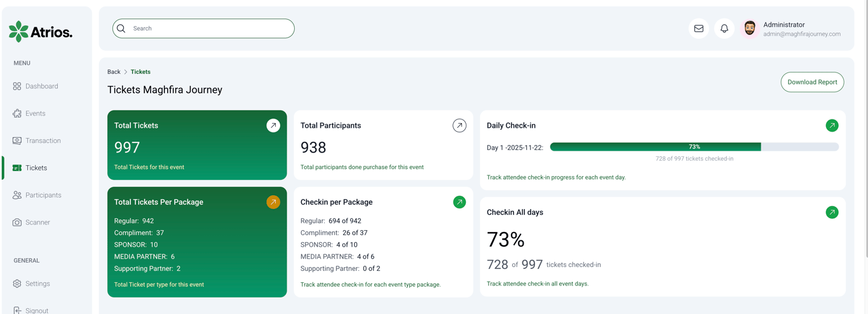Click the Daily Check-in arrow icon
Image resolution: width=868 pixels, height=314 pixels.
pyautogui.click(x=832, y=126)
